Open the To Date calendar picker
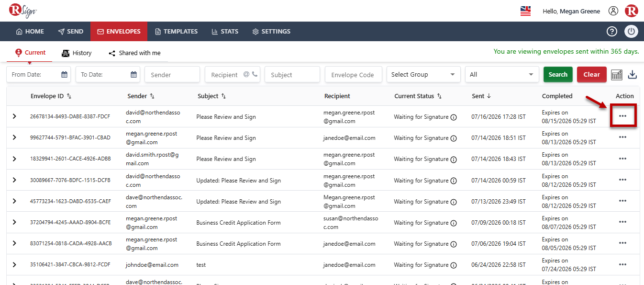The height and width of the screenshot is (285, 644). 134,75
